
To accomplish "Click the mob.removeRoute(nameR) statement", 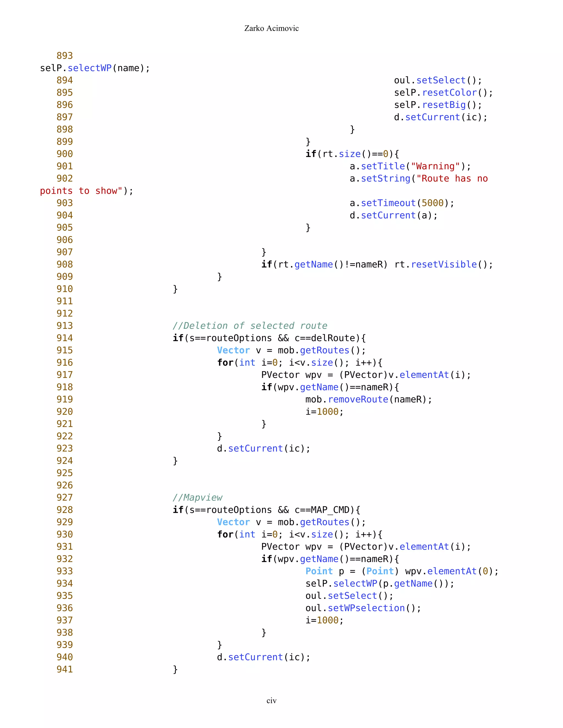I will click(x=368, y=399).
